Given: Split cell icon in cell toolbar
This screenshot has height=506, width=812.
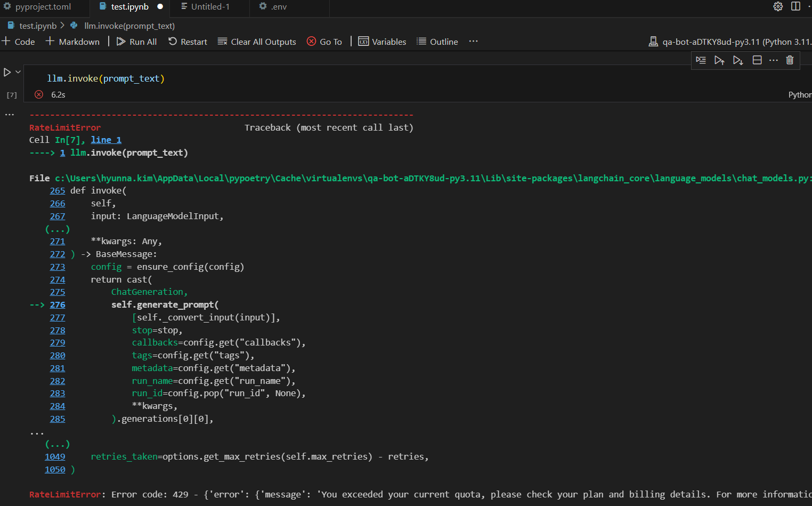Looking at the screenshot, I should (757, 60).
